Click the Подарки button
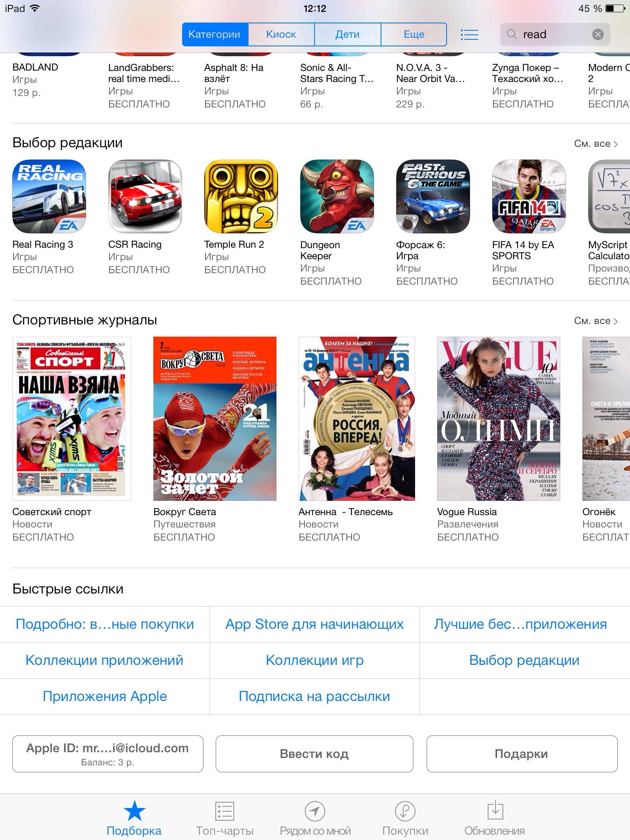 tap(522, 754)
